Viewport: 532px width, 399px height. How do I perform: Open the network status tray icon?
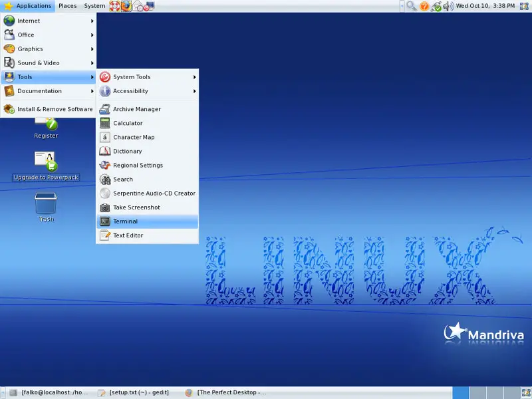(x=436, y=6)
